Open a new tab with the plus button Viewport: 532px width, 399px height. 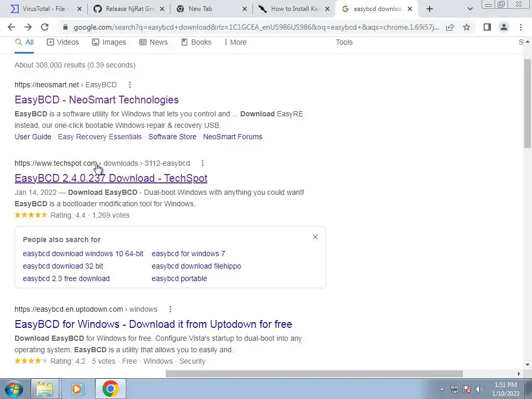coord(430,9)
